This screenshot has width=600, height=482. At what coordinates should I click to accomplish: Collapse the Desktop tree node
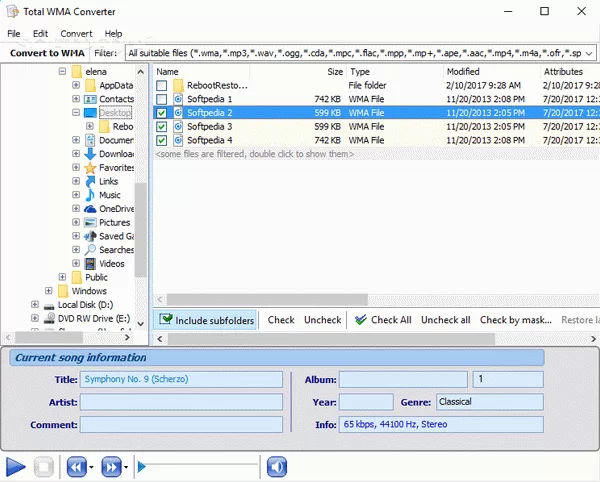pyautogui.click(x=76, y=113)
